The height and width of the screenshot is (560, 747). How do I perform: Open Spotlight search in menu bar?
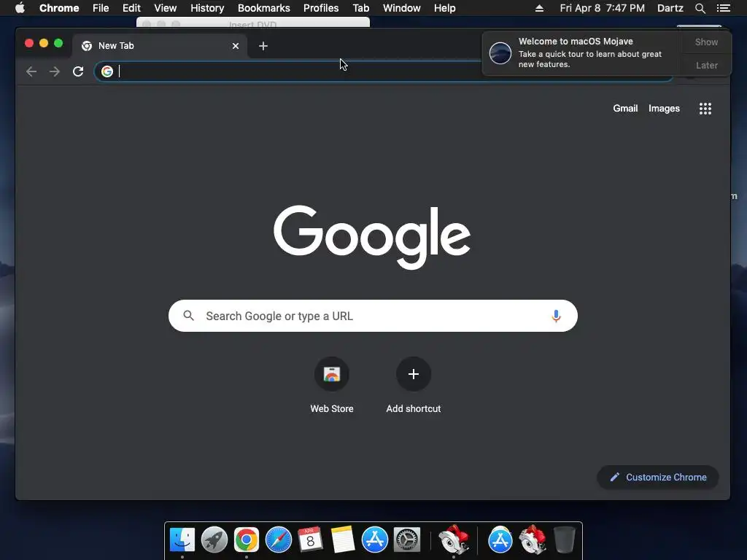pyautogui.click(x=700, y=8)
